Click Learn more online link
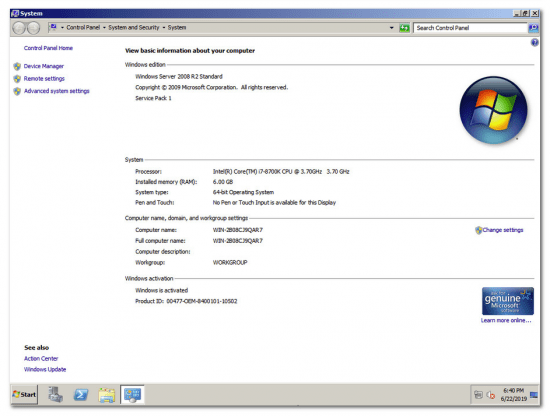This screenshot has height=416, width=550. [506, 320]
